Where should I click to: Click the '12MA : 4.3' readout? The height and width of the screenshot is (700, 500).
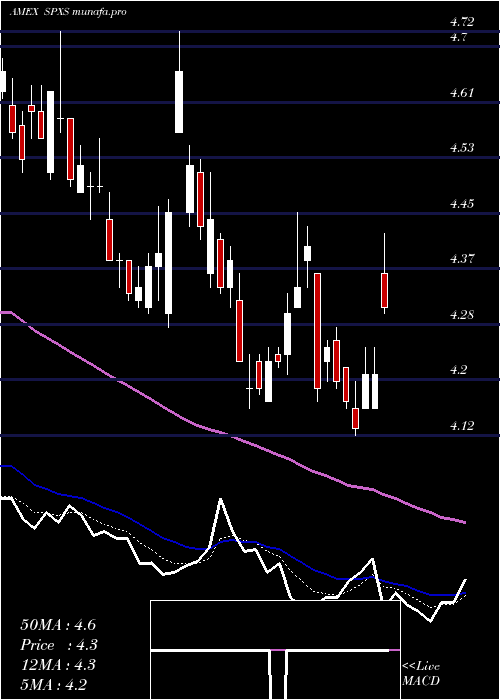[59, 665]
